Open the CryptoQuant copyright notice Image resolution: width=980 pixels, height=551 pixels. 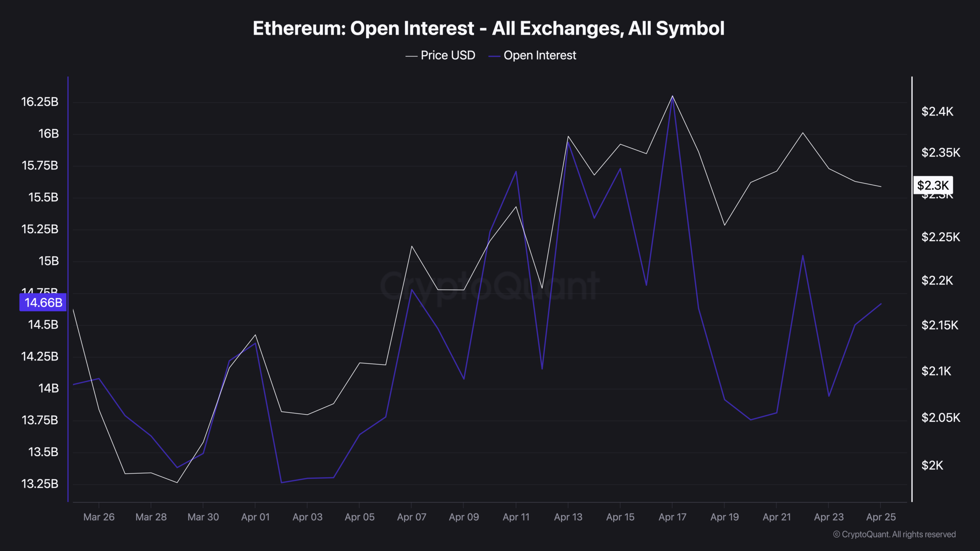coord(894,534)
